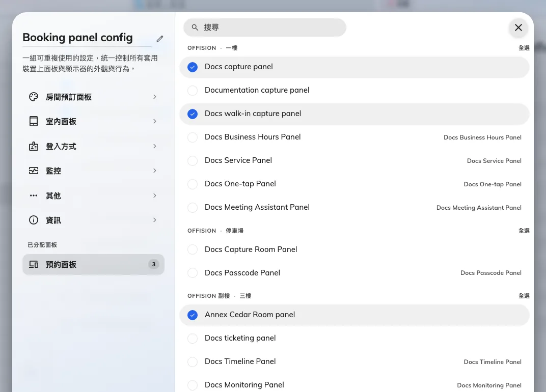The image size is (546, 392).
Task: Open the 登入方式 section label
Action: click(x=61, y=147)
